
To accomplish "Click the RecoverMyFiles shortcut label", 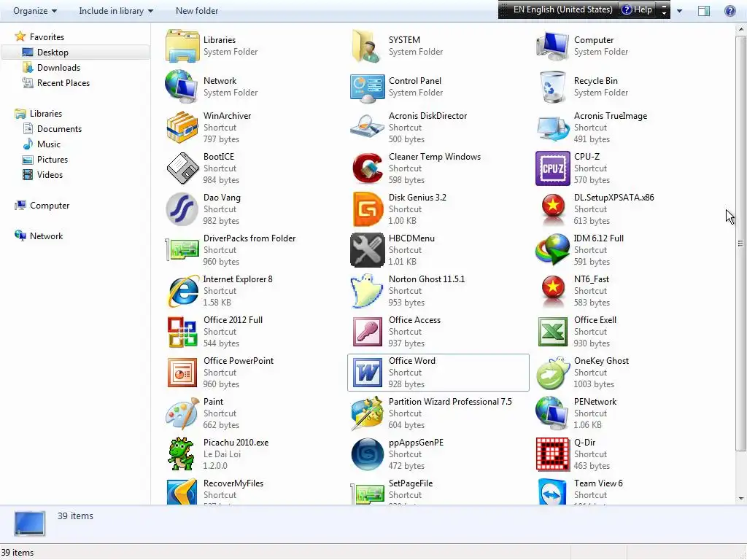I will pos(233,483).
